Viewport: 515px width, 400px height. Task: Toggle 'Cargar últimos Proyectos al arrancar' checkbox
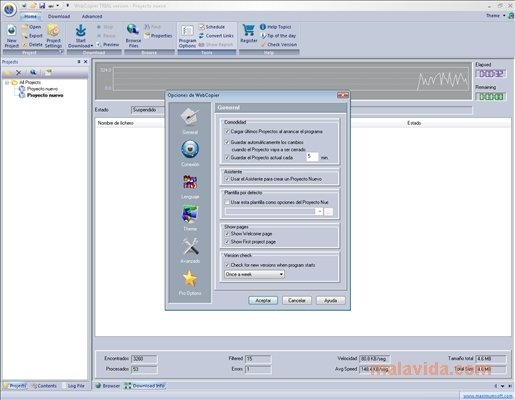point(227,132)
